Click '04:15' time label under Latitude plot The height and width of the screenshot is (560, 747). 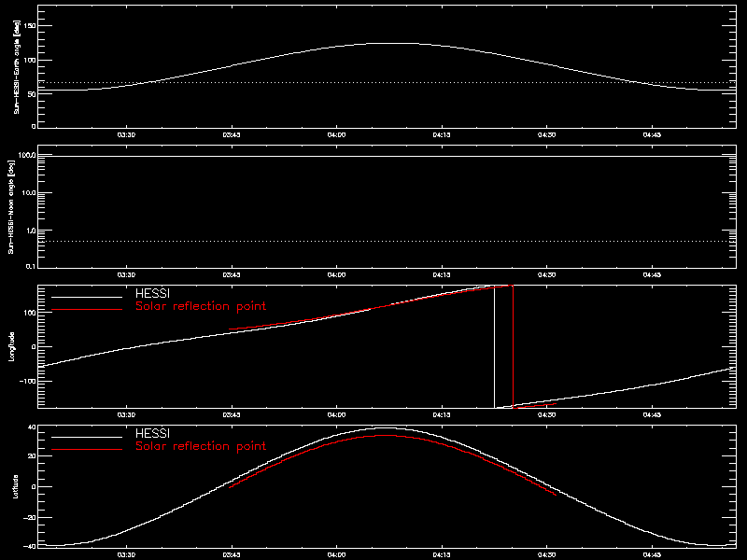tap(442, 555)
